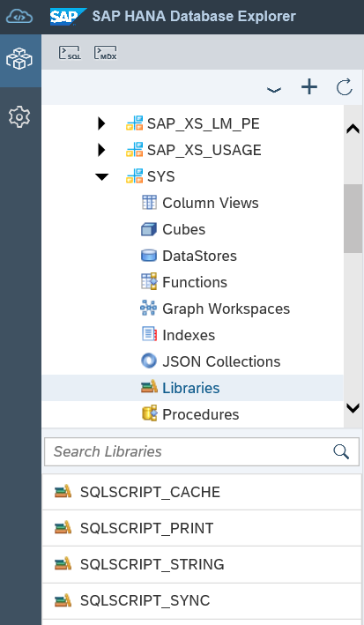Open the SQLSCRIPT_SYNC library

pos(202,600)
